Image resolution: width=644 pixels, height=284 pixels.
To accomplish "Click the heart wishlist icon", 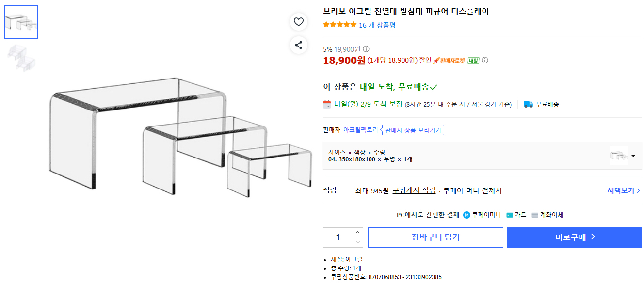I will click(x=299, y=21).
